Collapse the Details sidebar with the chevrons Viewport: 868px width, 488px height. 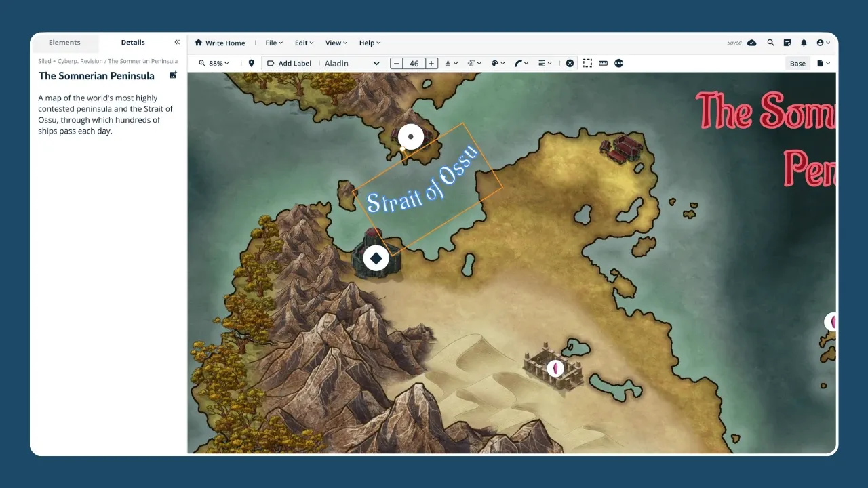click(177, 42)
